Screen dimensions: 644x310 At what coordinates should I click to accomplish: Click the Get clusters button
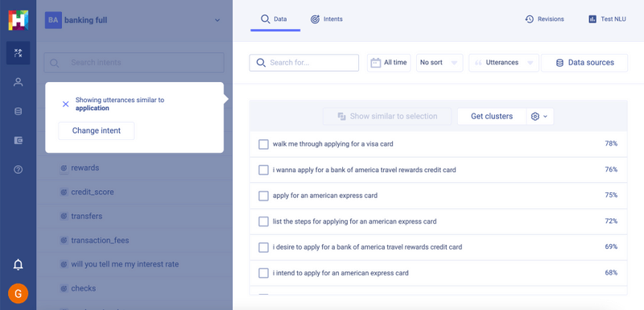click(x=492, y=116)
